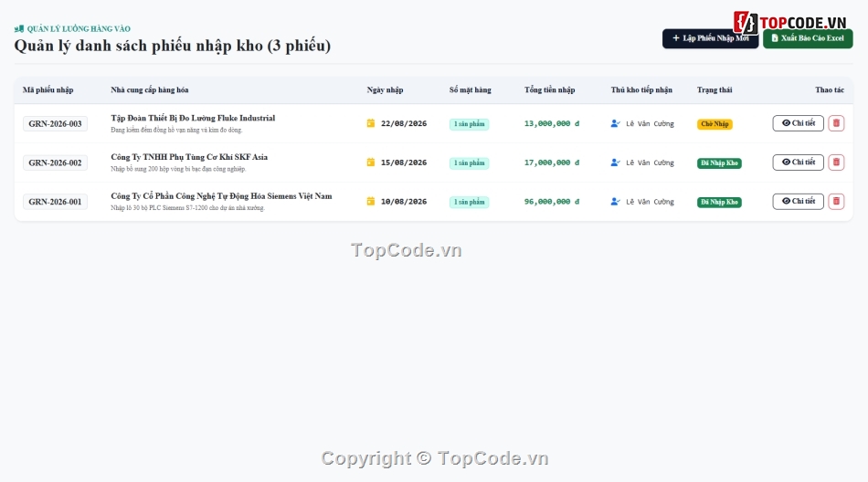Export report with Xuất Báo Cáo Excel
Image resolution: width=868 pixels, height=482 pixels.
[x=808, y=38]
